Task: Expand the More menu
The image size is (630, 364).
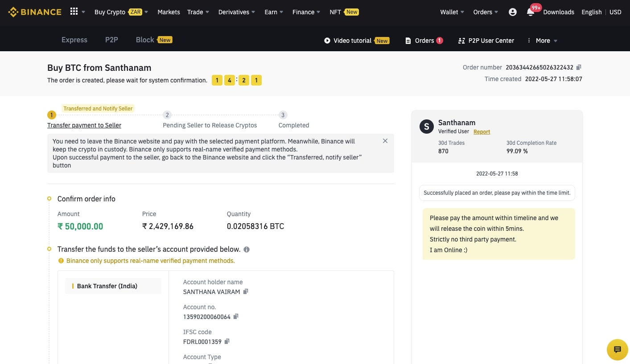Action: click(542, 41)
